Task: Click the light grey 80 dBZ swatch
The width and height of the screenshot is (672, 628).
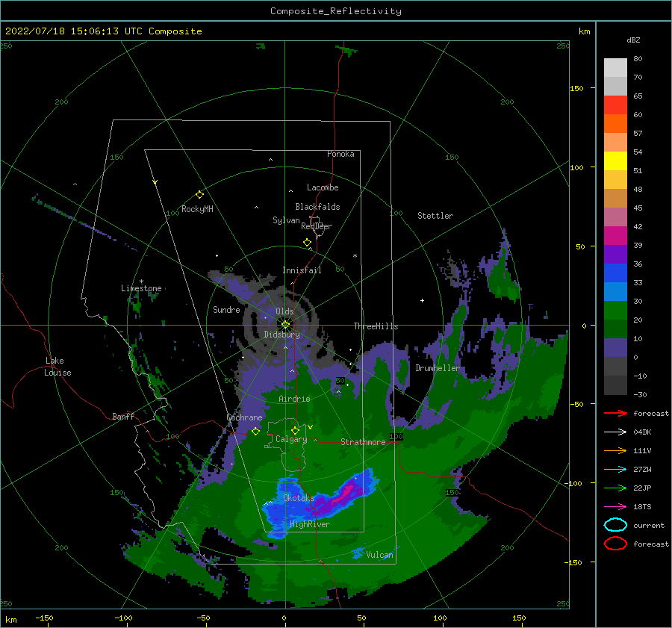Action: 615,67
